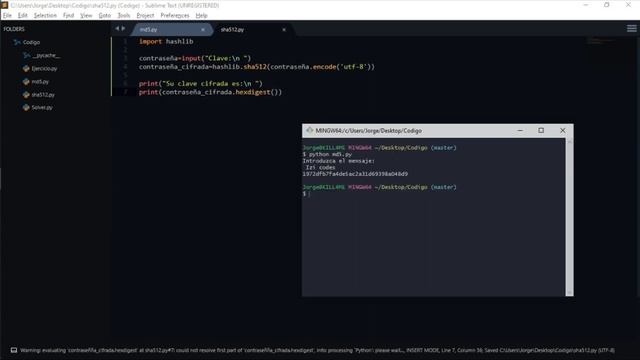Go to previous tab with left arrow
The height and width of the screenshot is (360, 640).
117,29
